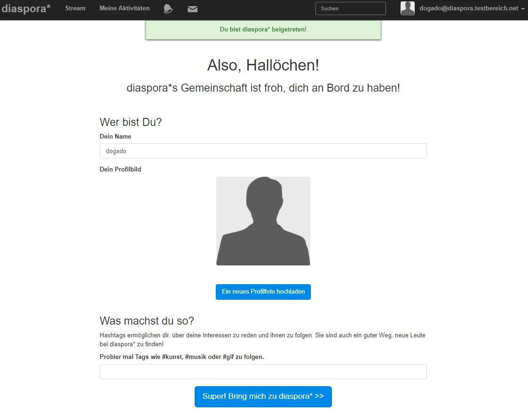Click the hashtags input box
This screenshot has height=420, width=528.
pyautogui.click(x=263, y=372)
